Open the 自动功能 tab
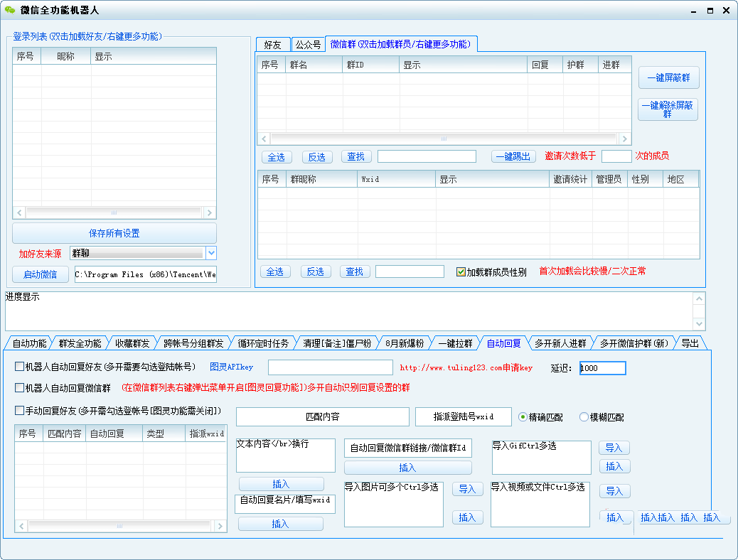This screenshot has height=560, width=738. tap(29, 343)
